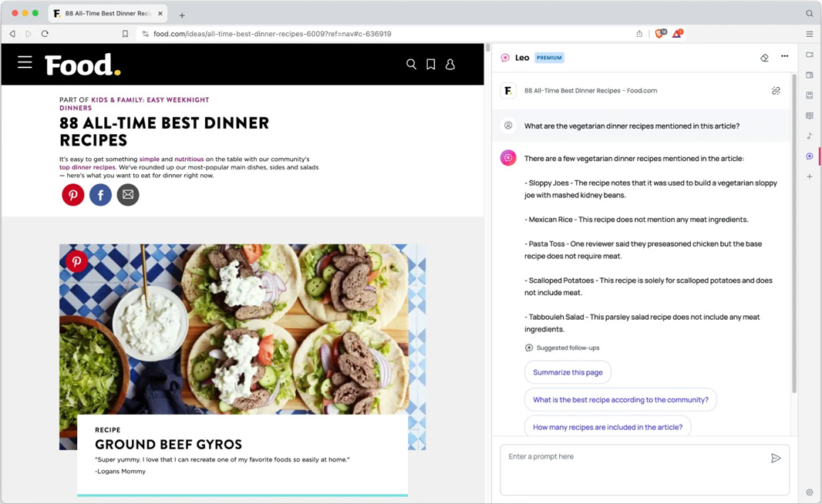Open a new browser tab
Viewport: 822px width, 504px height.
pyautogui.click(x=182, y=15)
